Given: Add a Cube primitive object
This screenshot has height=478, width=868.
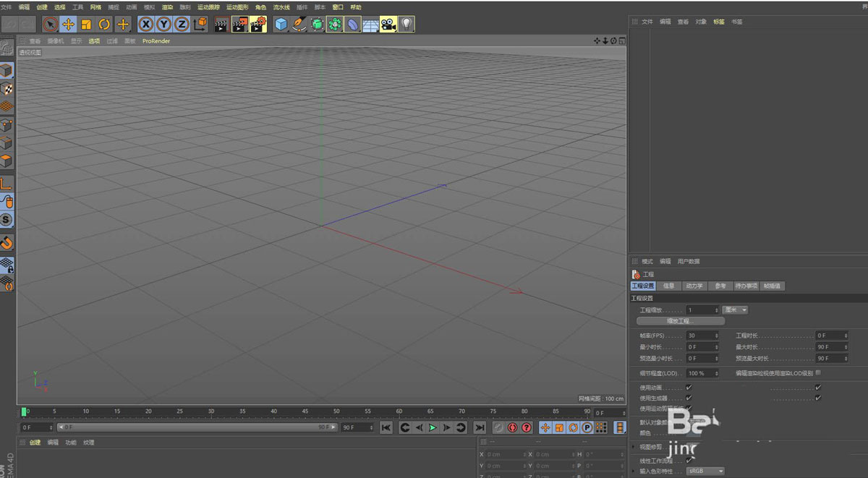Looking at the screenshot, I should point(281,24).
